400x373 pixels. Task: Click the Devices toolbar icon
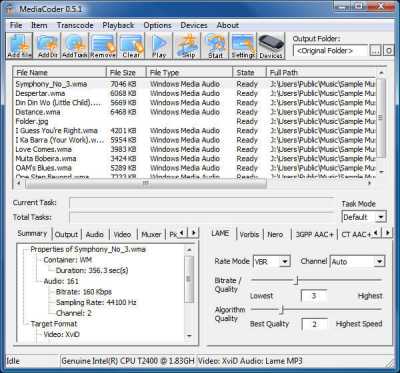coord(271,46)
